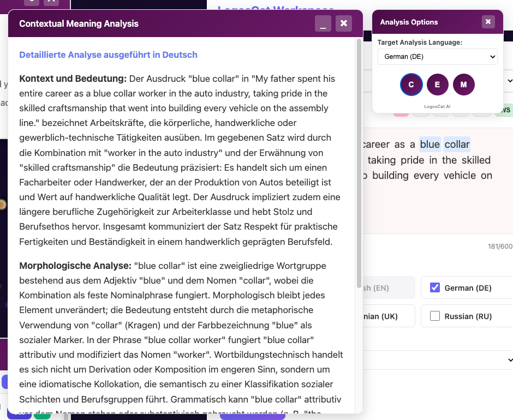513x420 pixels.
Task: Select the C analysis mode button
Action: [x=411, y=85]
